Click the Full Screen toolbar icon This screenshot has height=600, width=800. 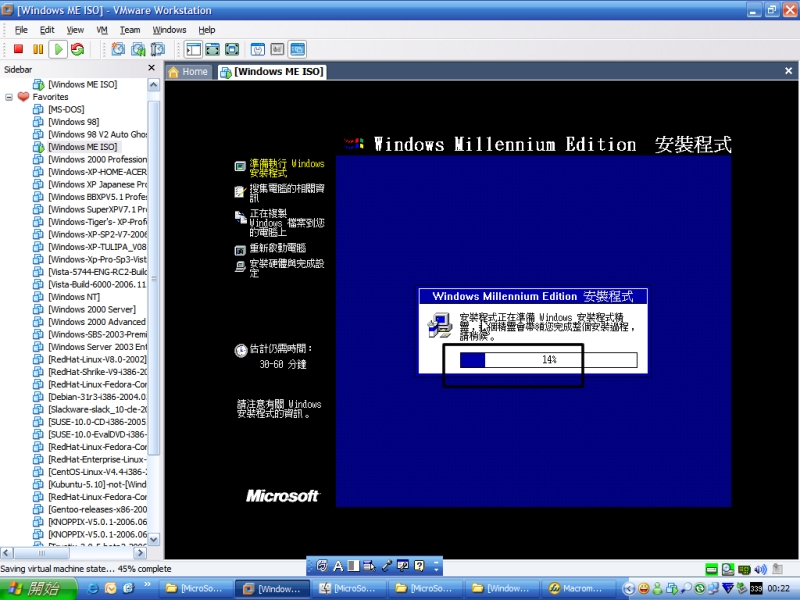(x=232, y=49)
